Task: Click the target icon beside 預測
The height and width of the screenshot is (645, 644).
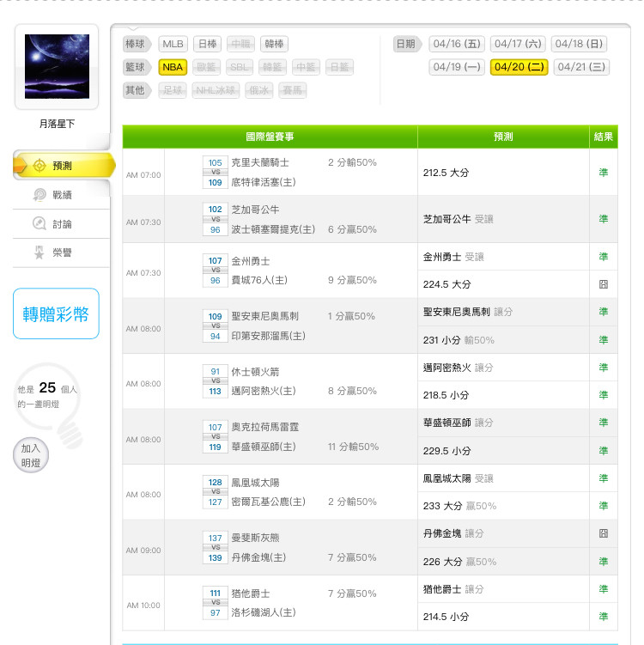Action: click(x=39, y=166)
